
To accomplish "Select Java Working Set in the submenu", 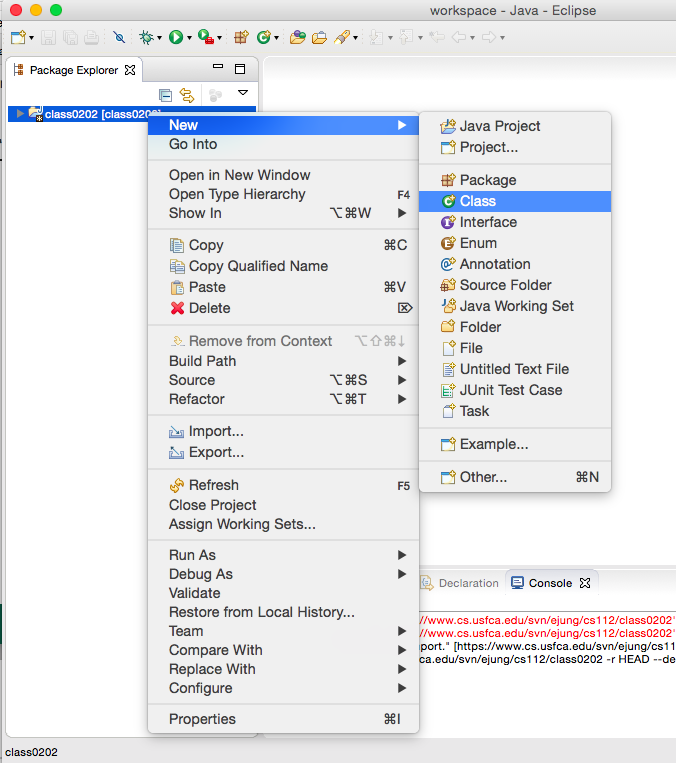I will [x=515, y=306].
